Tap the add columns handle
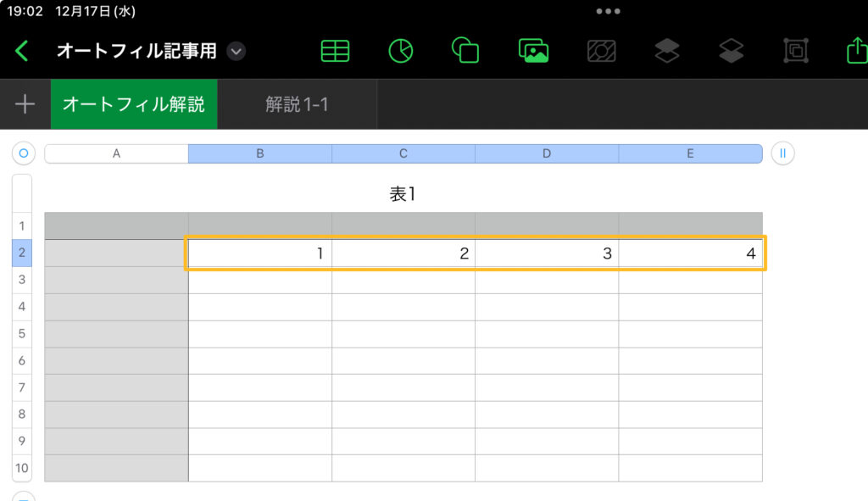This screenshot has height=501, width=868. coord(782,153)
